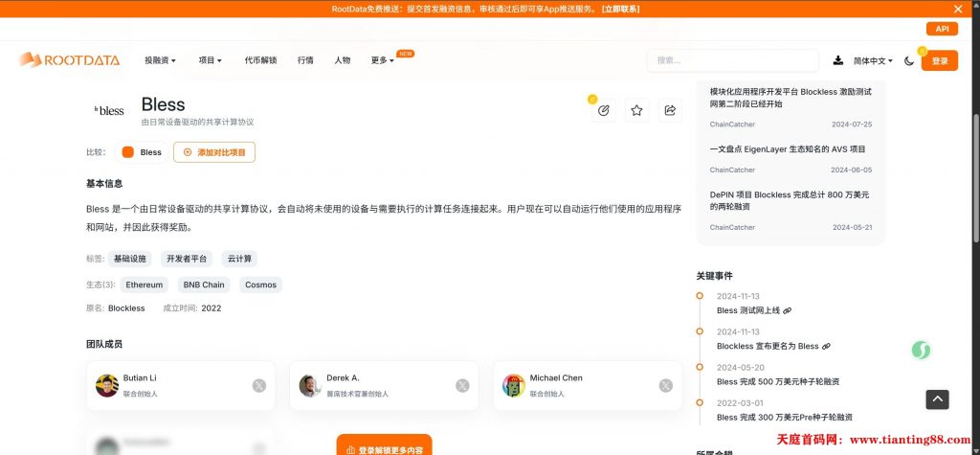Click Derek A.'s avatar
This screenshot has width=980, height=455.
[x=310, y=385]
